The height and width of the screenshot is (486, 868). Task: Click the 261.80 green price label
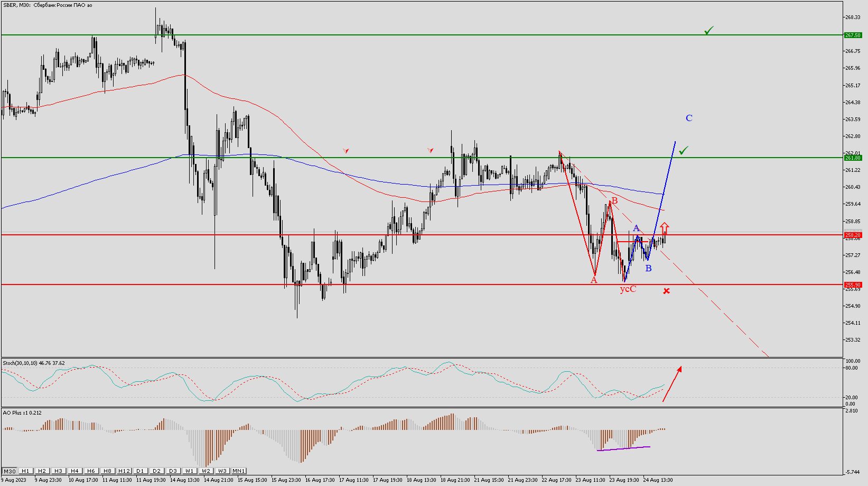(x=853, y=158)
